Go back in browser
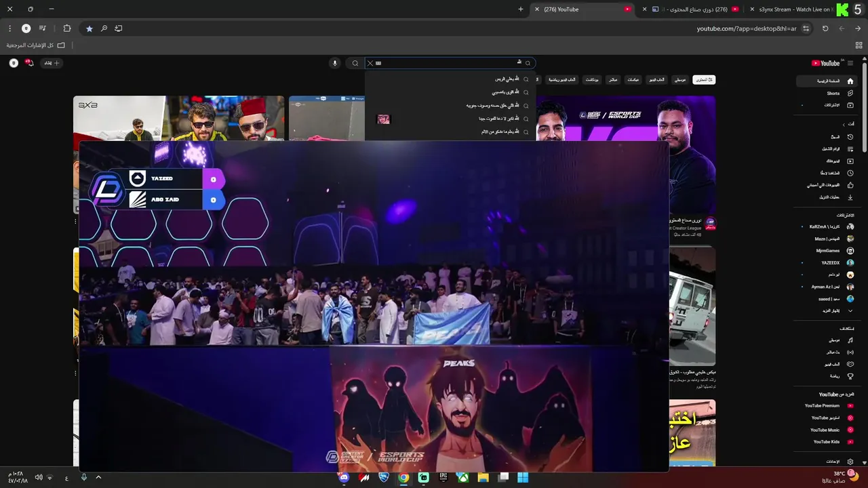The image size is (868, 488). (x=858, y=28)
